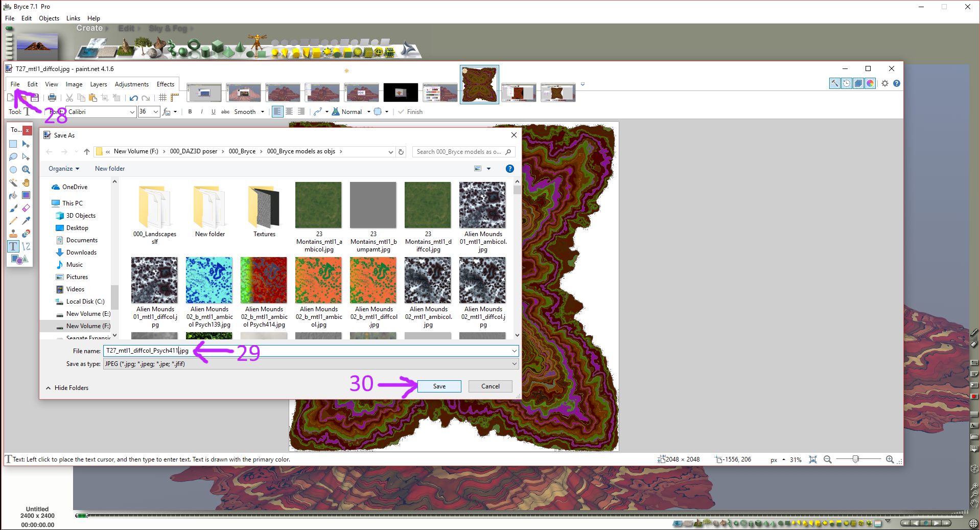Select the Eraser tool
980x530 pixels.
pyautogui.click(x=26, y=208)
